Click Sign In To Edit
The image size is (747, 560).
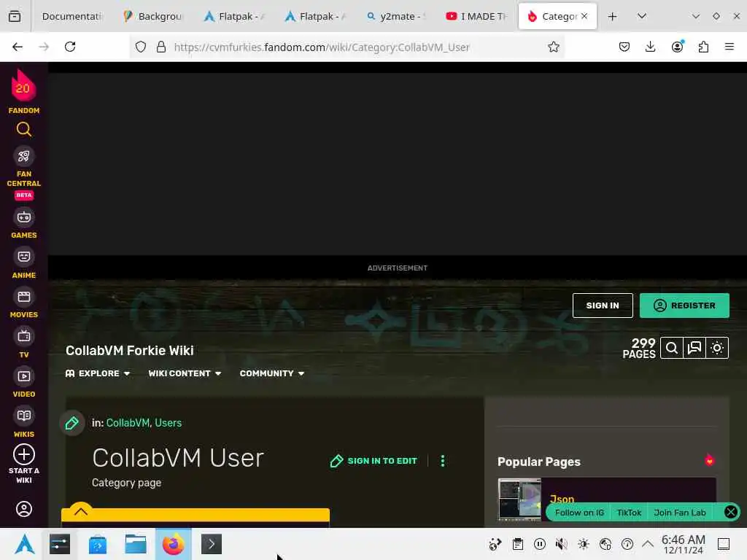[374, 461]
